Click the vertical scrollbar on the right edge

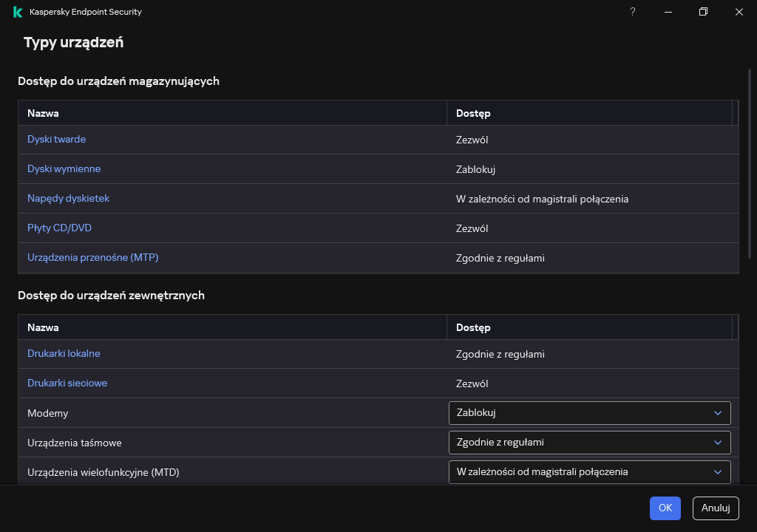(x=751, y=163)
